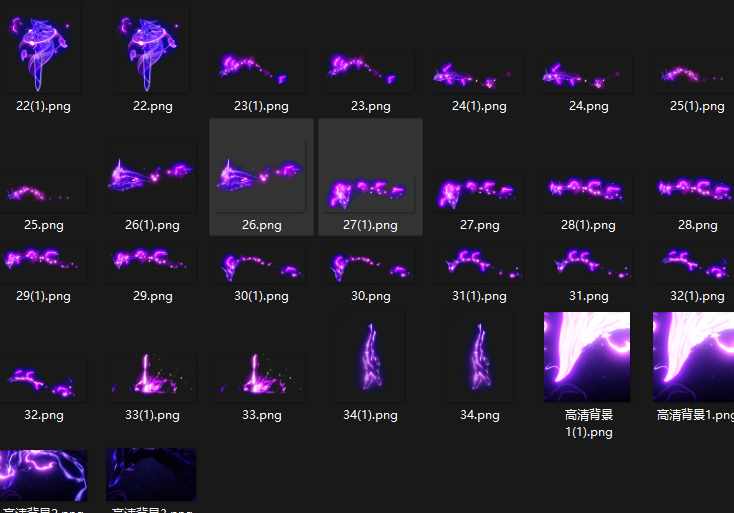Image resolution: width=734 pixels, height=513 pixels.
Task: Click the 24.png file name label
Action: pyautogui.click(x=588, y=106)
